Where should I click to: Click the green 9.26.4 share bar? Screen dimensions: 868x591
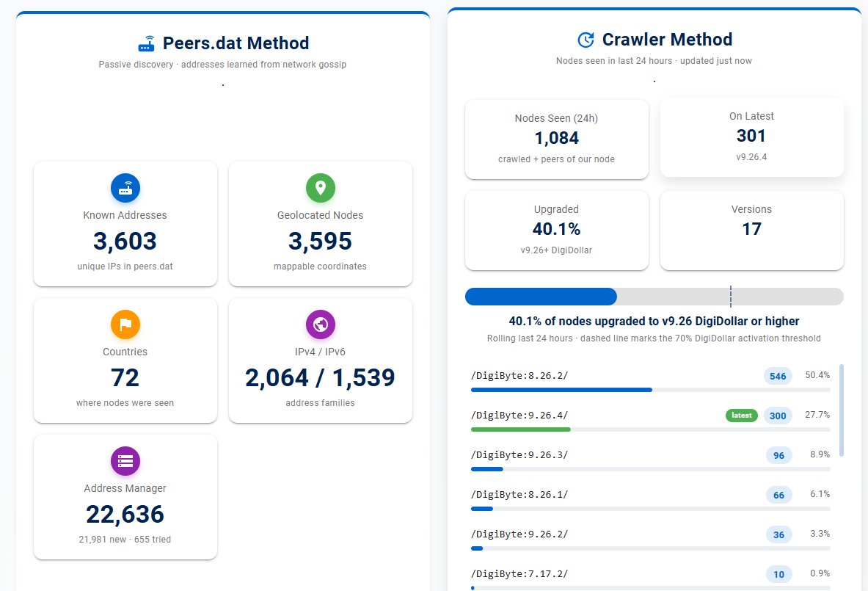pyautogui.click(x=520, y=429)
